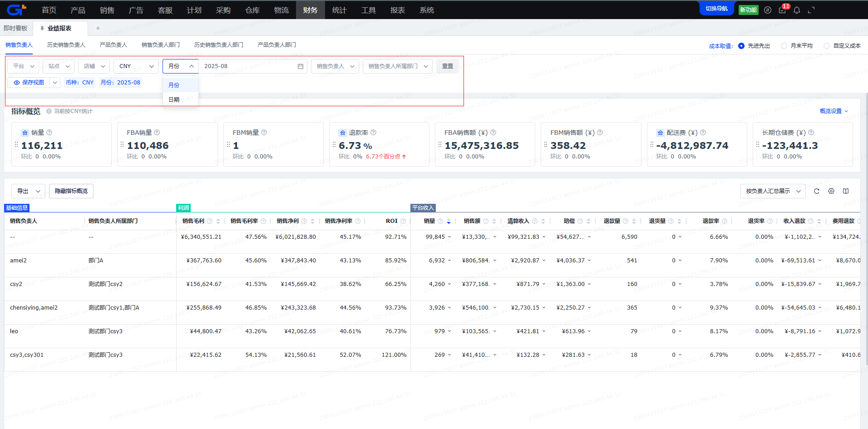Viewport: 868px width, 429px height.
Task: Expand the CNY currency dropdown
Action: [x=136, y=66]
